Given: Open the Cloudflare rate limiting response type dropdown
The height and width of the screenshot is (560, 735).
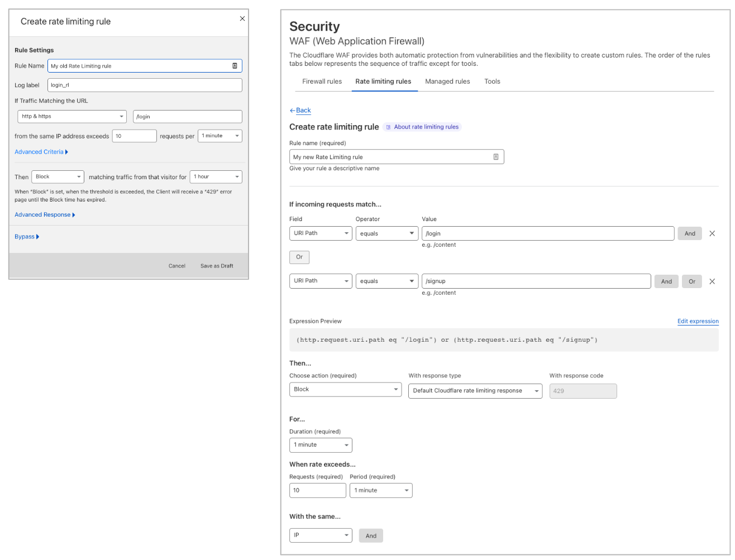Looking at the screenshot, I should (x=475, y=391).
